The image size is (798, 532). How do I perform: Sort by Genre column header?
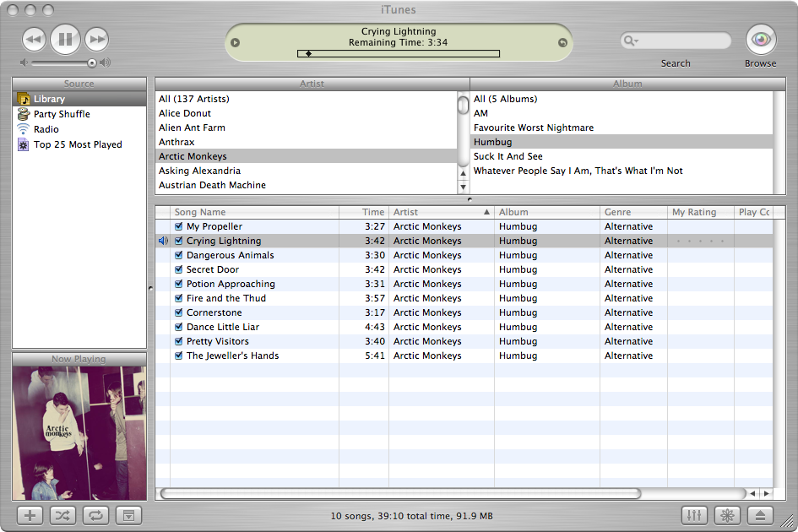click(x=633, y=212)
